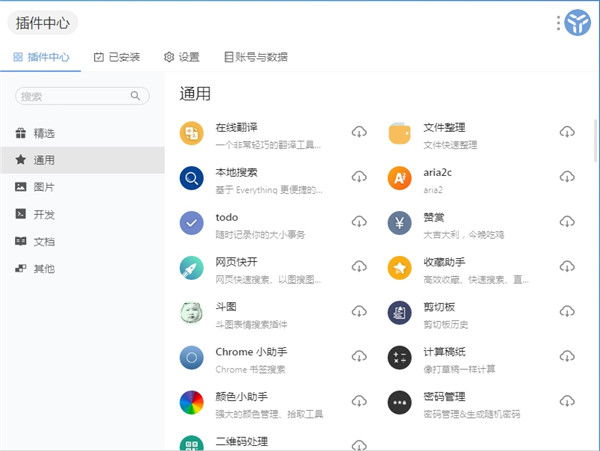Download the 文件整理 plugin via cloud icon

(x=567, y=133)
